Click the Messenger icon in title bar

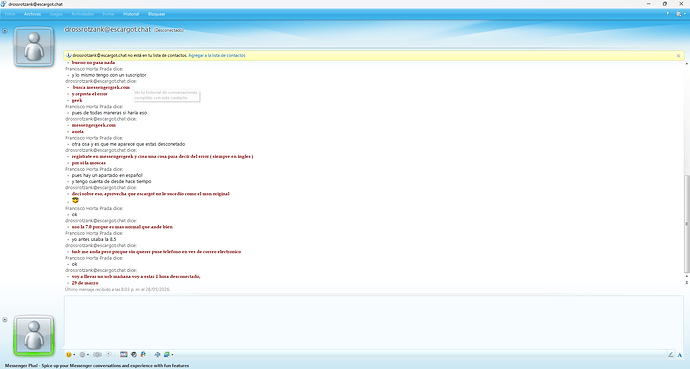[x=4, y=4]
